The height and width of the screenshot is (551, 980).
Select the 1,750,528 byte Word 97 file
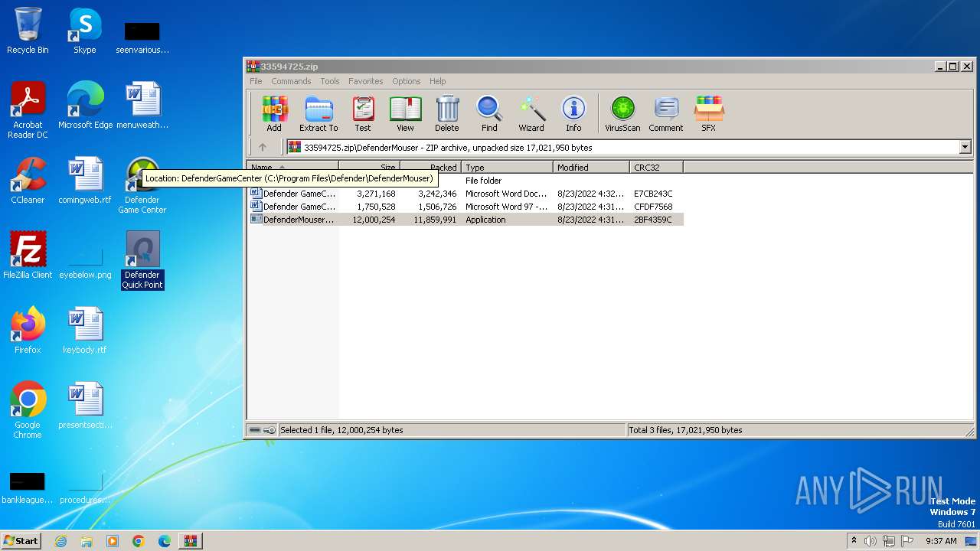(466, 207)
